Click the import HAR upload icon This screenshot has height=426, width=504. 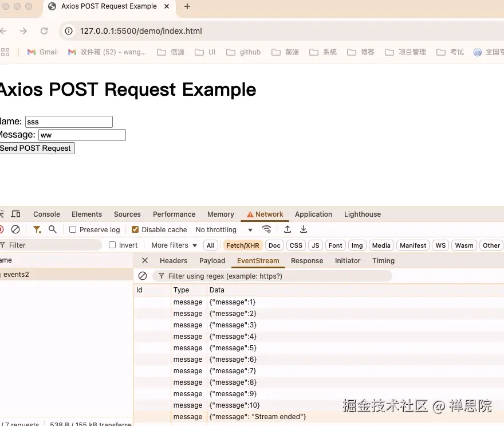tap(288, 229)
